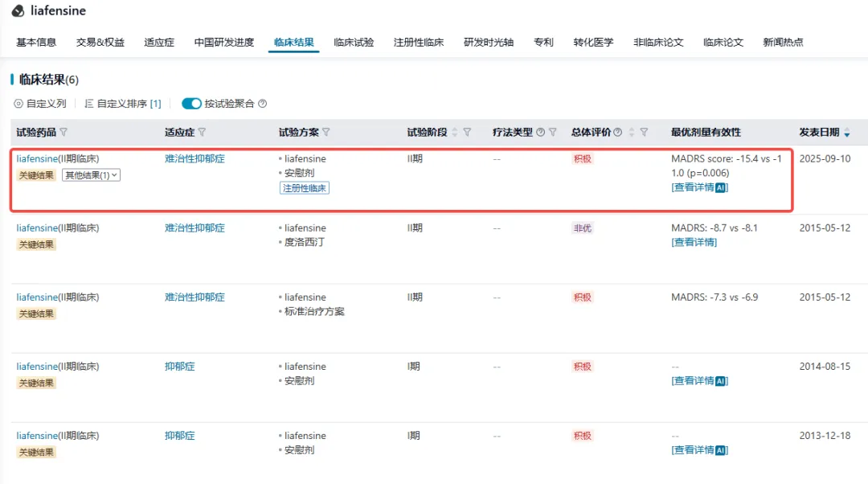Open 查看详情 AI link dated 2014-08-15
868x484 pixels.
pos(700,380)
